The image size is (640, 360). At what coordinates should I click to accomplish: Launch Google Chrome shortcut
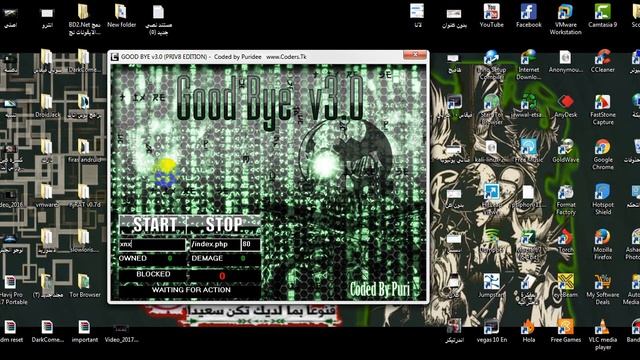click(x=603, y=155)
